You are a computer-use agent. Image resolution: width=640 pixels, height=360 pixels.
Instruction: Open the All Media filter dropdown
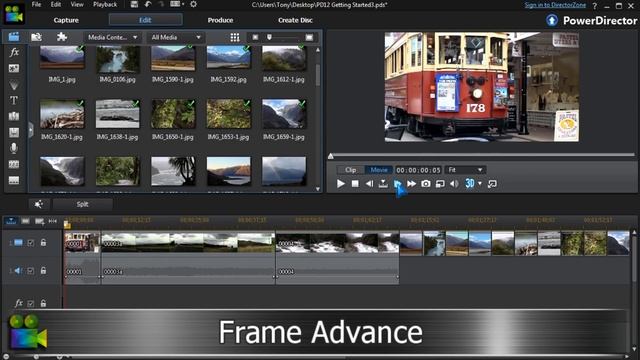pos(176,37)
